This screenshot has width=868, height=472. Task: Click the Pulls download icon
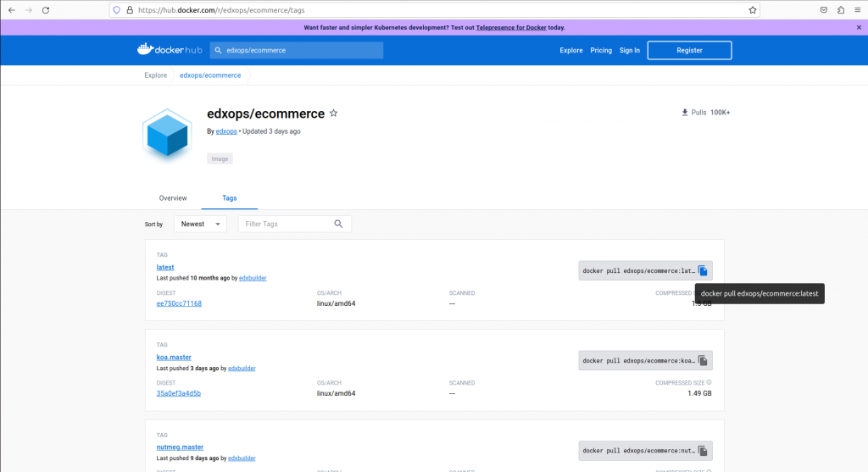tap(685, 113)
